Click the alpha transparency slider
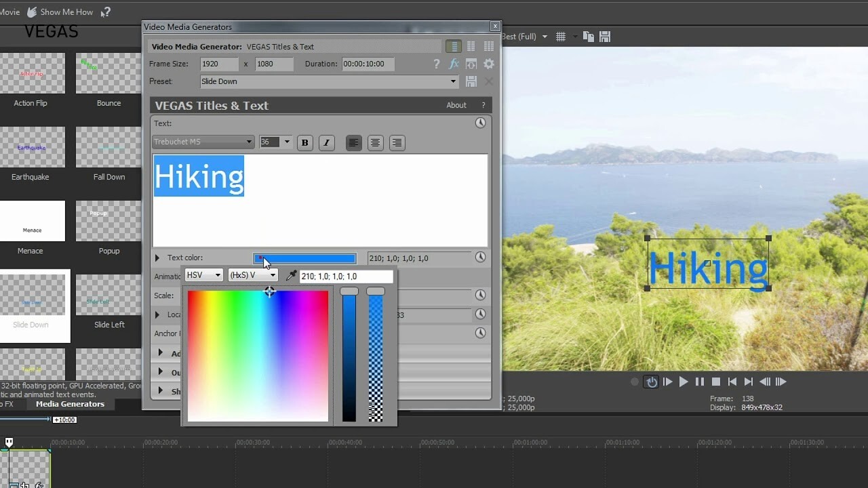 pos(375,357)
